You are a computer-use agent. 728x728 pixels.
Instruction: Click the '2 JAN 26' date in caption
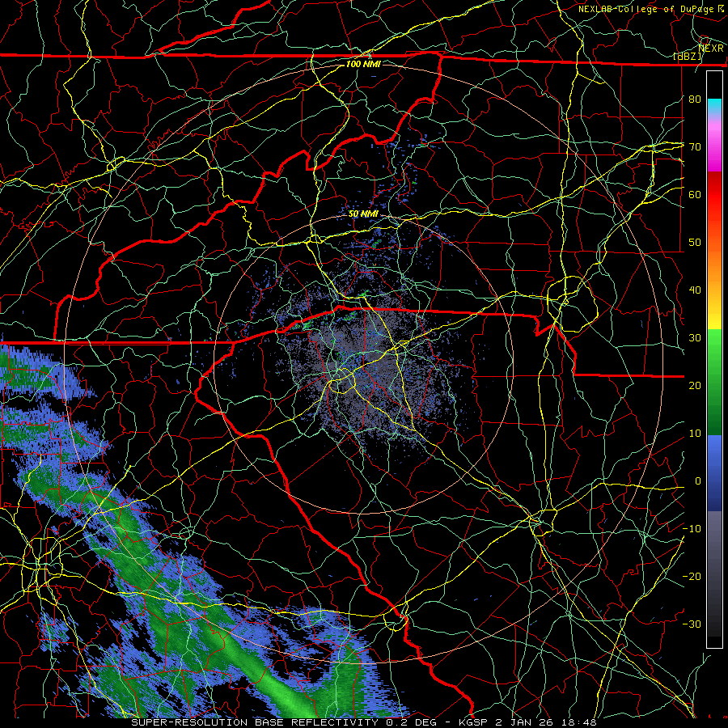tap(526, 722)
